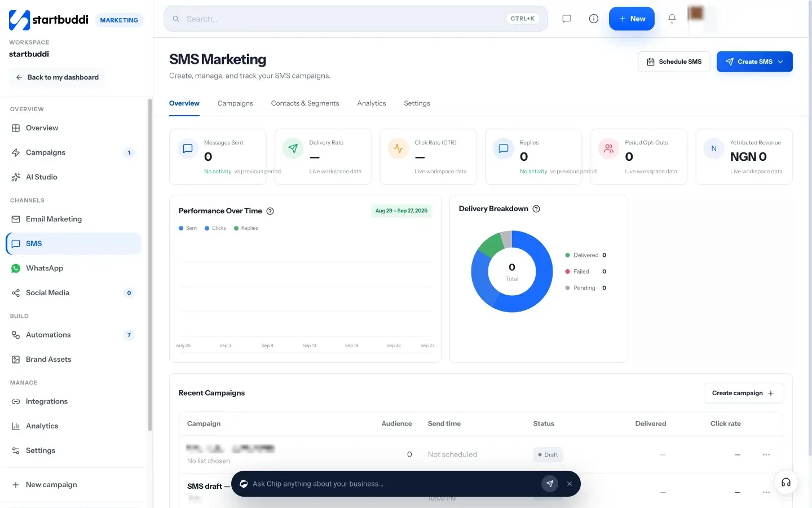The width and height of the screenshot is (812, 508).
Task: Open help for Delivery Breakdown
Action: (x=536, y=209)
